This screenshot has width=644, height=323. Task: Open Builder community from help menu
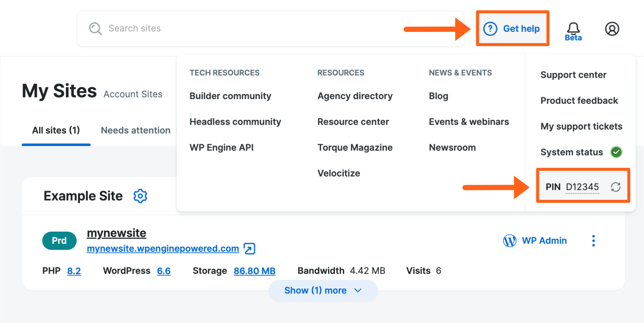coord(230,96)
